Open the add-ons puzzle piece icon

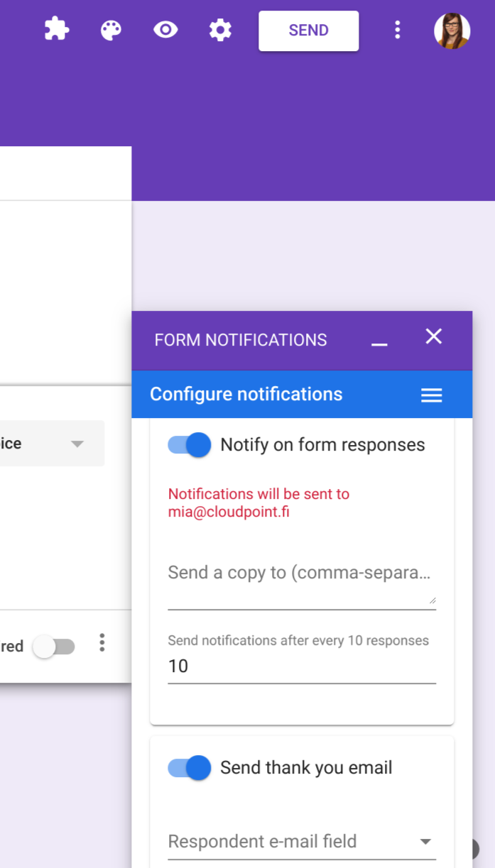pyautogui.click(x=57, y=30)
